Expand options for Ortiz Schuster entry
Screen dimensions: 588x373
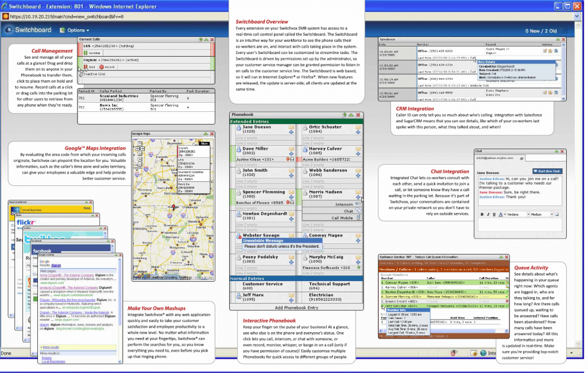tap(358, 133)
